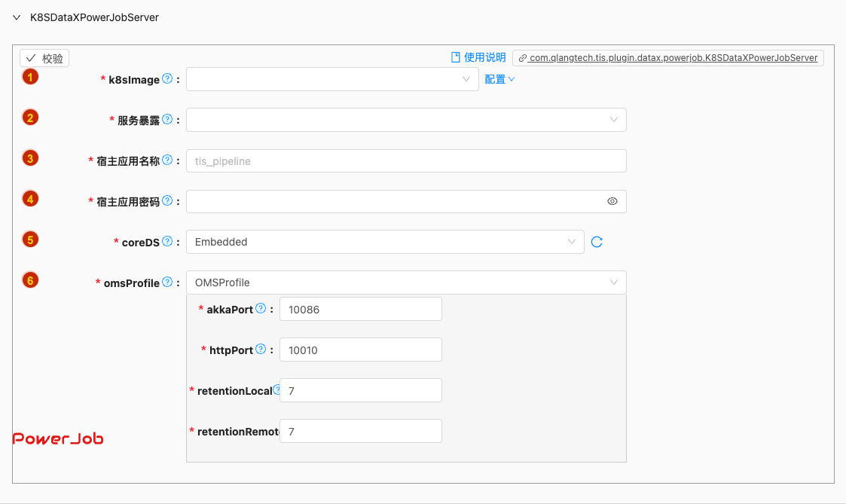This screenshot has height=504, width=846.
Task: Click the help icon next to coreDS
Action: 167,241
